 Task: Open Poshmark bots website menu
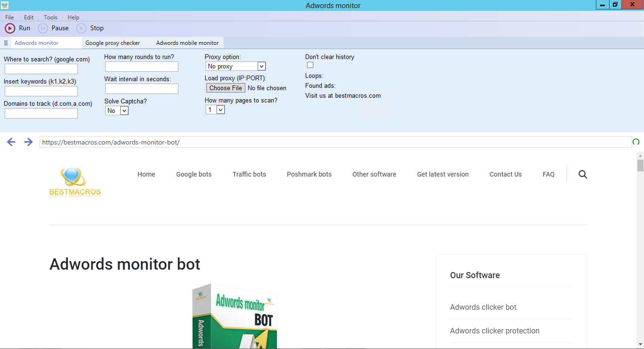(309, 174)
